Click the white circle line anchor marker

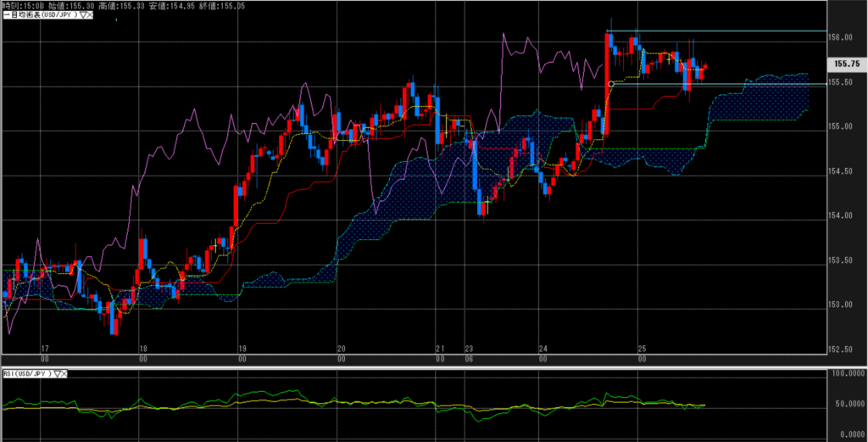611,84
